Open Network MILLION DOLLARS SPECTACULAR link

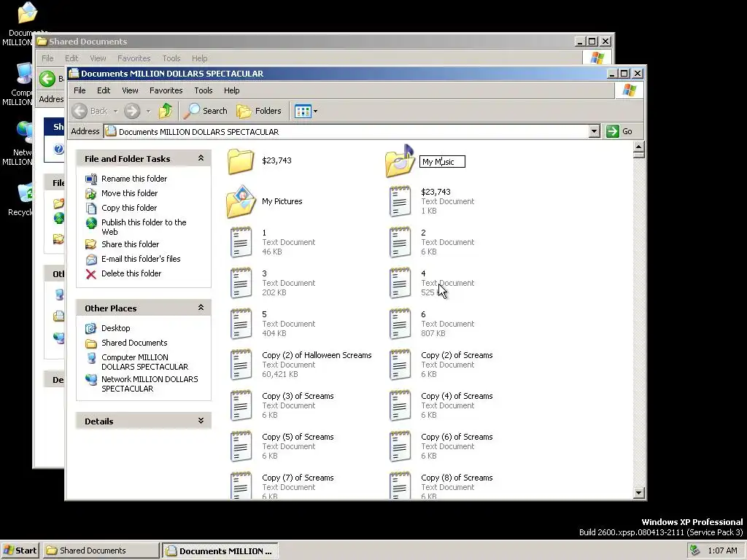[x=150, y=384]
